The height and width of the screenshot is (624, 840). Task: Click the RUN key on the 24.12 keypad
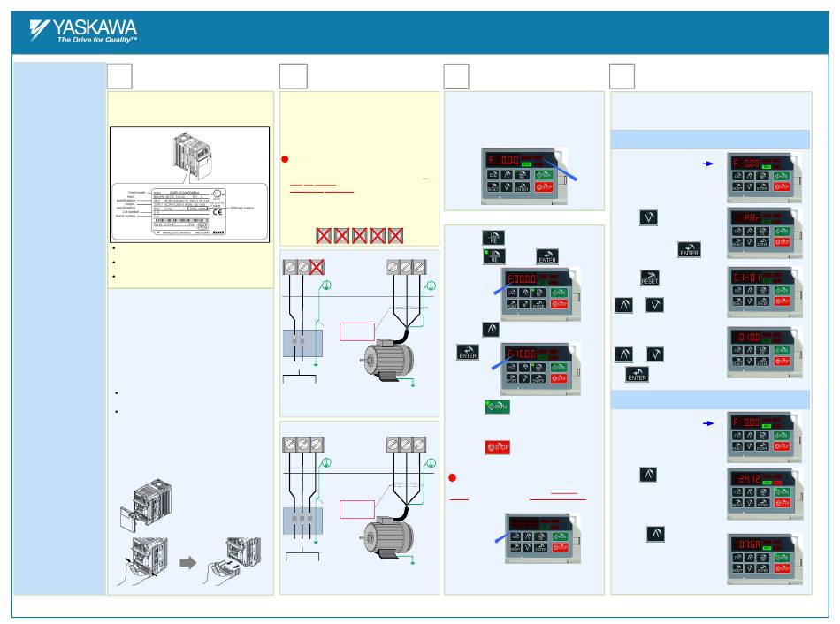783,491
